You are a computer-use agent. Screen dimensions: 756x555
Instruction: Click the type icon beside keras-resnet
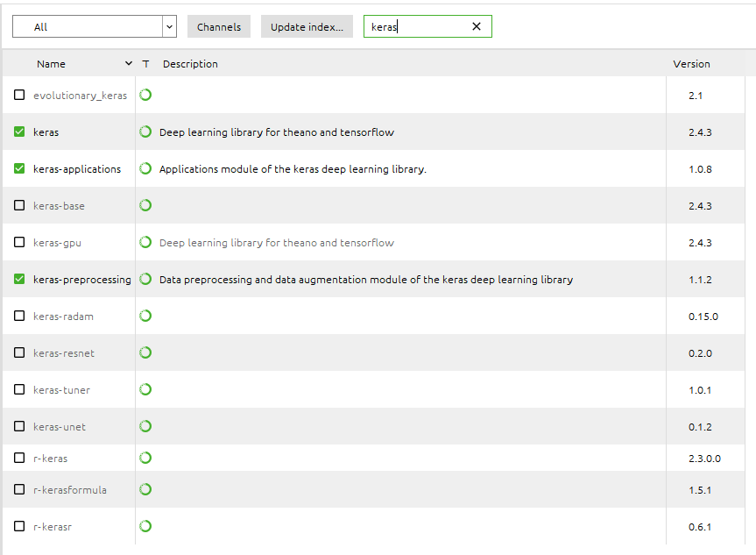pos(145,352)
